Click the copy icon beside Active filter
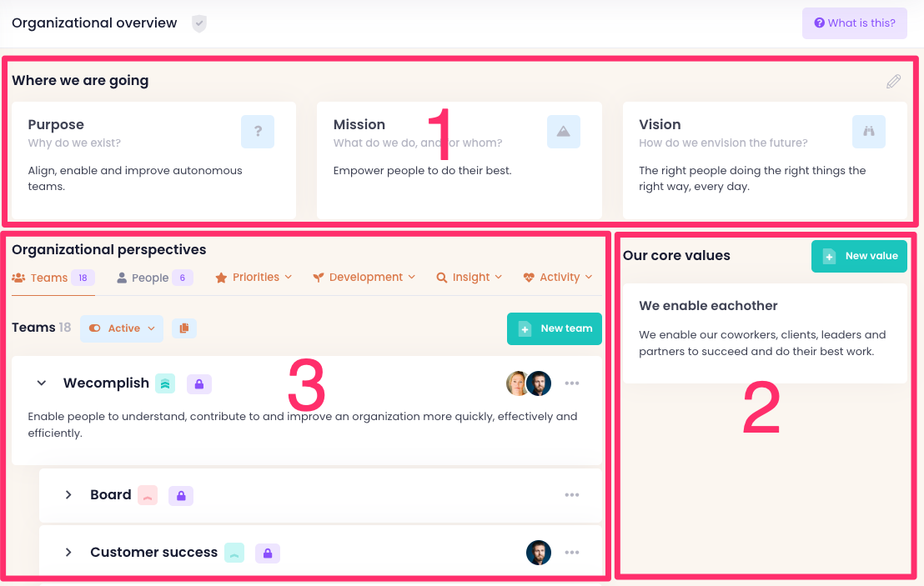 click(184, 328)
